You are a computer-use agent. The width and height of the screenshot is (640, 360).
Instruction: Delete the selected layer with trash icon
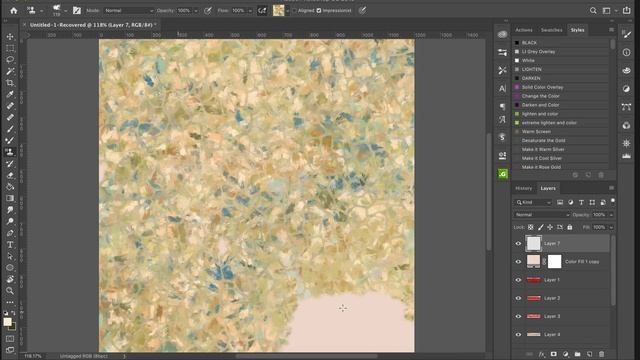point(601,354)
